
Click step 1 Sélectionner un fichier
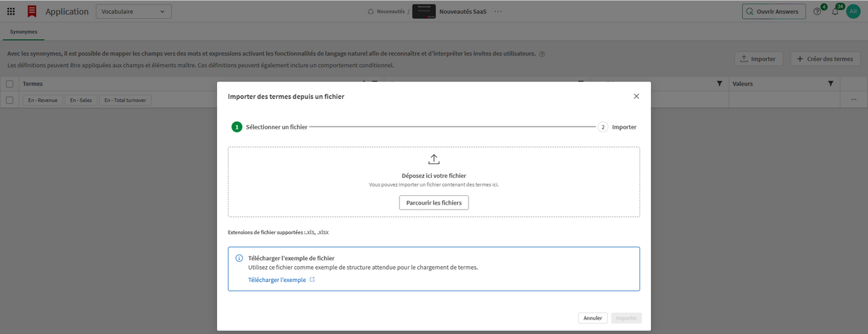[x=269, y=127]
